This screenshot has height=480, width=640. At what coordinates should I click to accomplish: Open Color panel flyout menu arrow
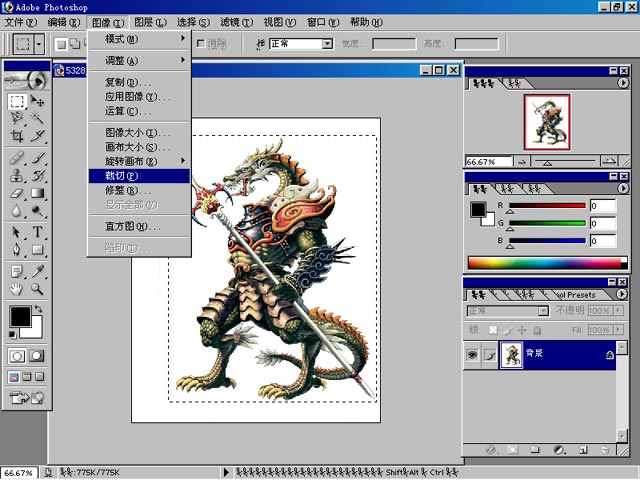click(622, 188)
